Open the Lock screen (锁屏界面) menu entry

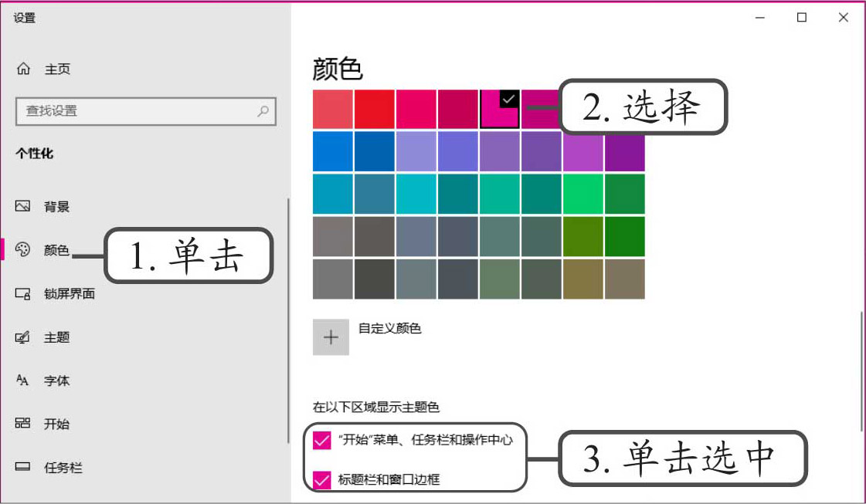70,293
